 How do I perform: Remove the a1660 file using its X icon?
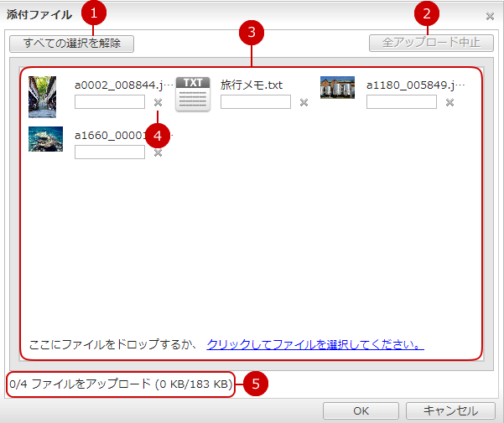[158, 152]
